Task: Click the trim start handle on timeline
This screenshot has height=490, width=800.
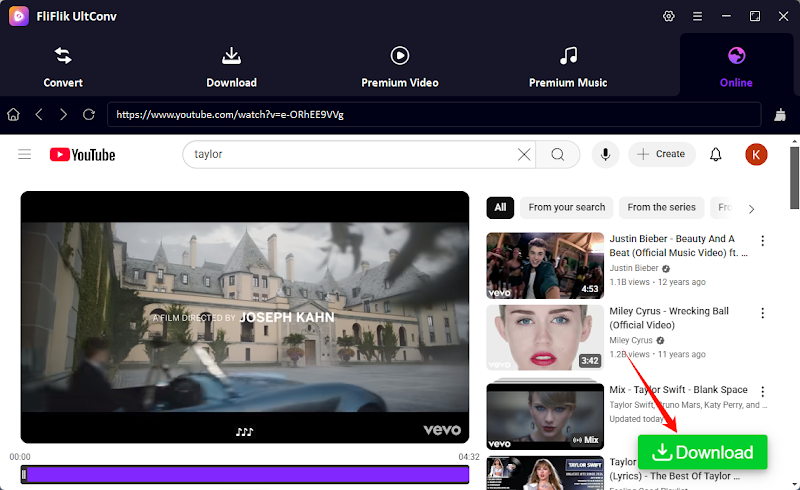Action: [x=23, y=475]
